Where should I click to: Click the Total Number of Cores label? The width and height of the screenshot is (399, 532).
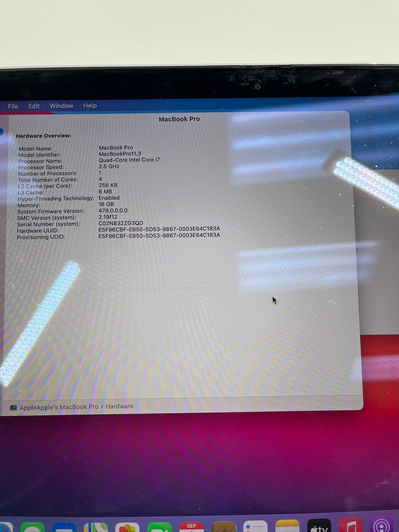tap(48, 180)
